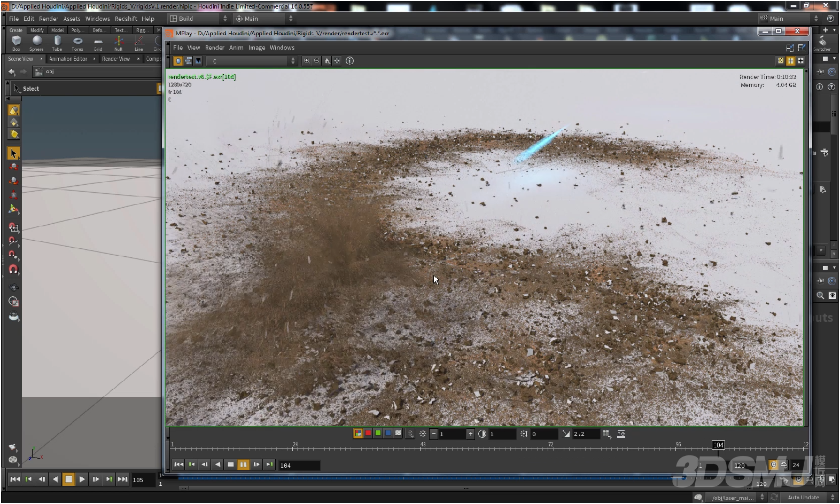This screenshot has height=504, width=840.
Task: Increase brightness with the plus stepper
Action: [x=470, y=434]
